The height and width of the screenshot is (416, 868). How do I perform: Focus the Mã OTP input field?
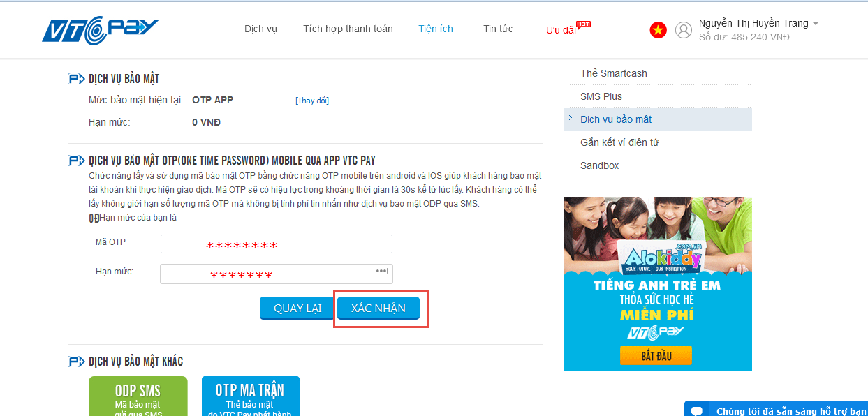pos(277,244)
